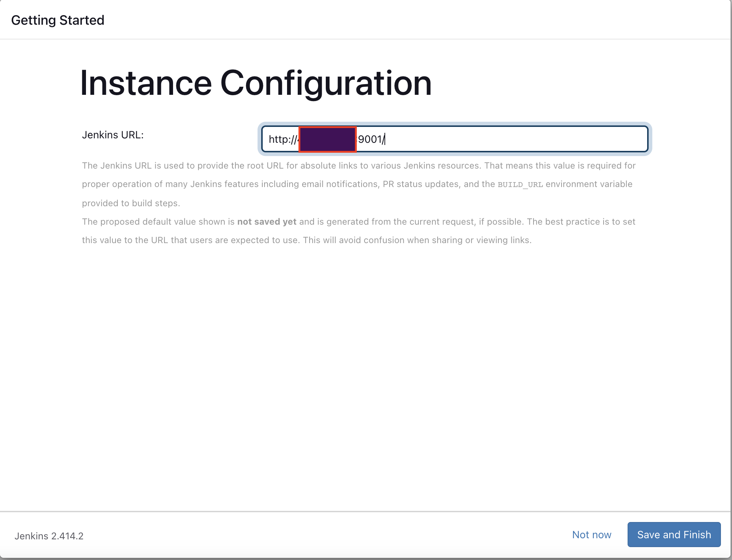This screenshot has width=732, height=560.
Task: Click the BUILD_URL code text
Action: click(x=520, y=184)
